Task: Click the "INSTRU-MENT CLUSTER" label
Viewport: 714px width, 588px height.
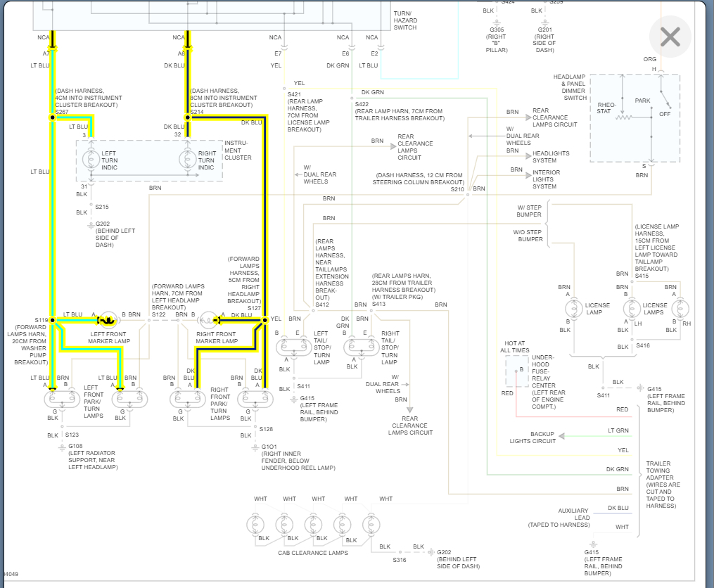Action: (x=238, y=151)
